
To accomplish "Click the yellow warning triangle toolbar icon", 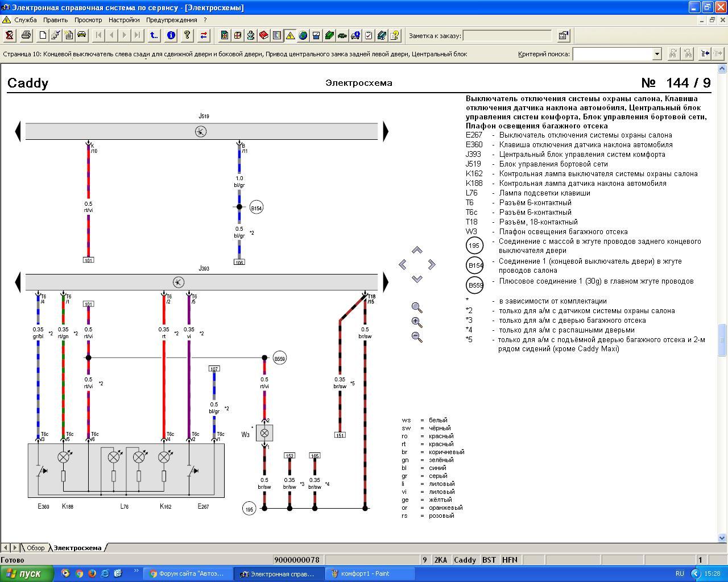I will pos(290,35).
